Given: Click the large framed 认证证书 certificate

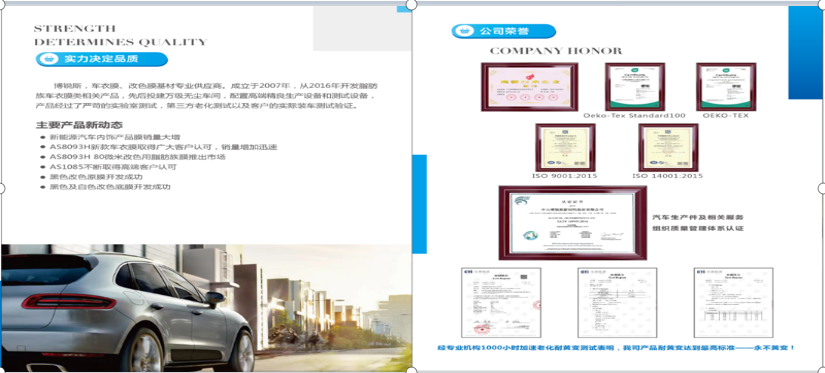Looking at the screenshot, I should click(x=572, y=223).
